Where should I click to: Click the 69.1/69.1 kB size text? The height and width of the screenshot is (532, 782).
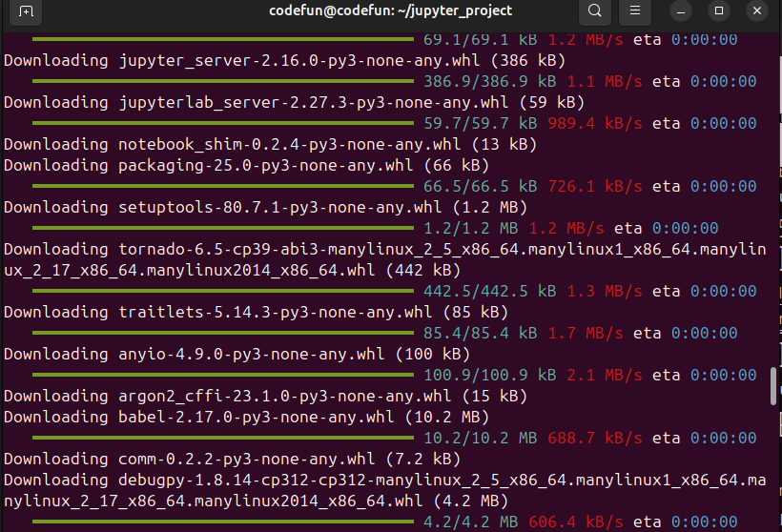(480, 40)
